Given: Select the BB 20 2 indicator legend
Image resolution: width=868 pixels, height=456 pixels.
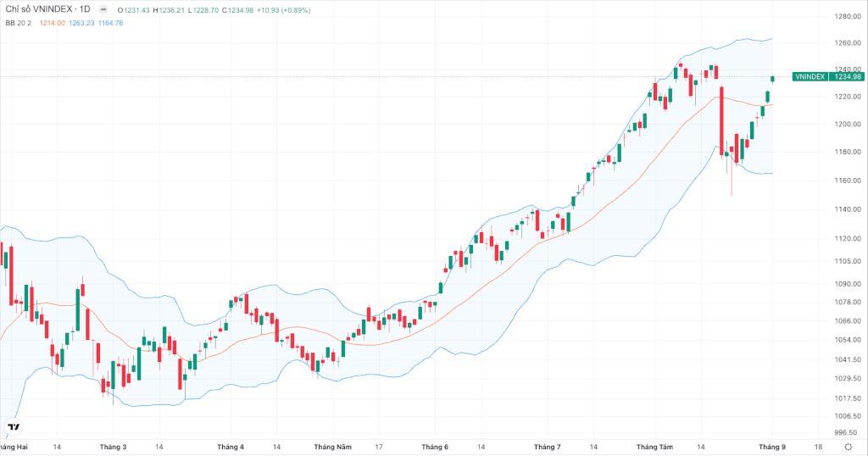Looking at the screenshot, I should 19,23.
